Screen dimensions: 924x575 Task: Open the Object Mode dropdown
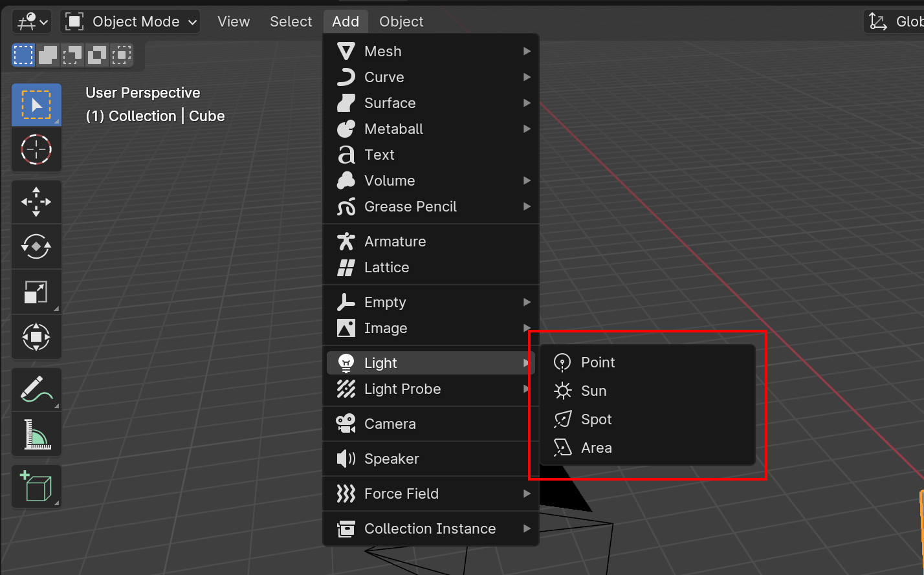[131, 22]
